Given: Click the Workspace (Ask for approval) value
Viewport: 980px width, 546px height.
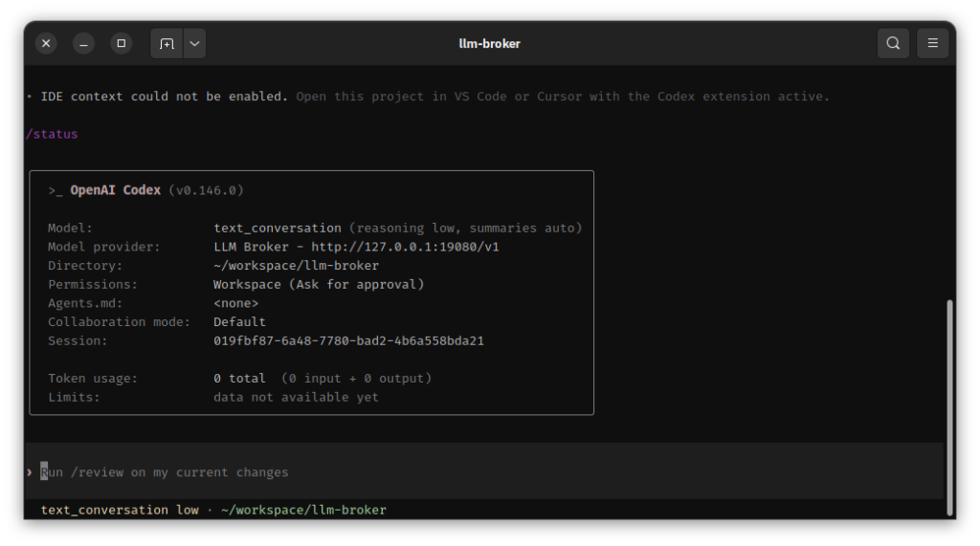Looking at the screenshot, I should click(319, 284).
